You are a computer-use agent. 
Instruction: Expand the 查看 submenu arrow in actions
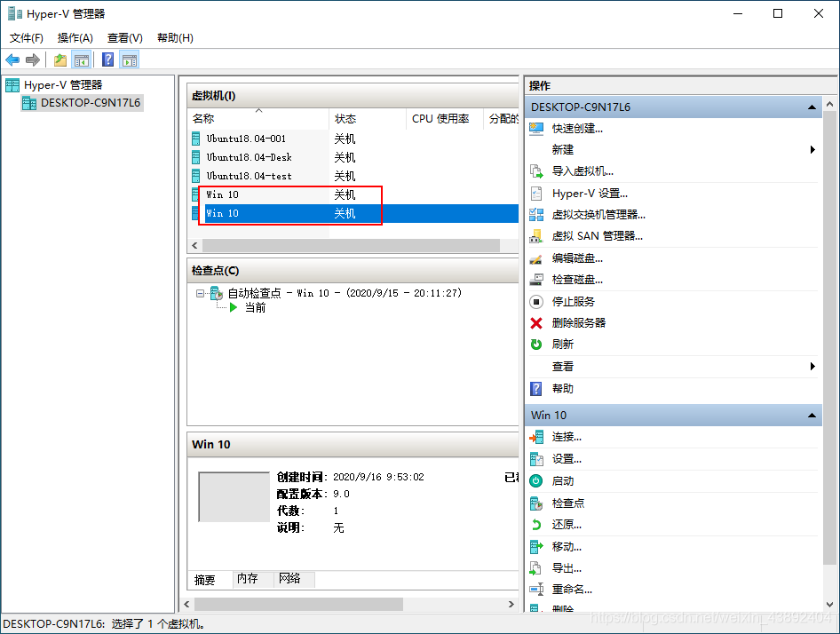812,367
